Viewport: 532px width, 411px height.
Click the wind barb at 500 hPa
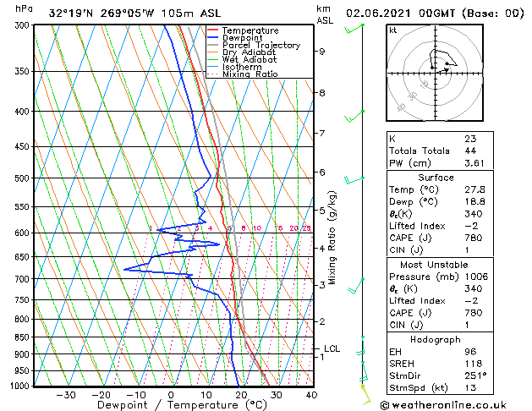(x=354, y=180)
